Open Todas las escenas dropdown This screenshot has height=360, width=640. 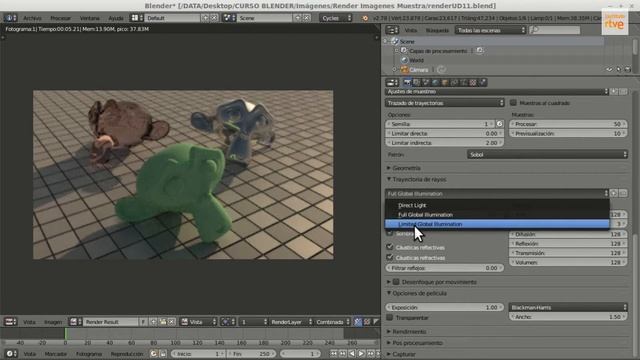(490, 30)
